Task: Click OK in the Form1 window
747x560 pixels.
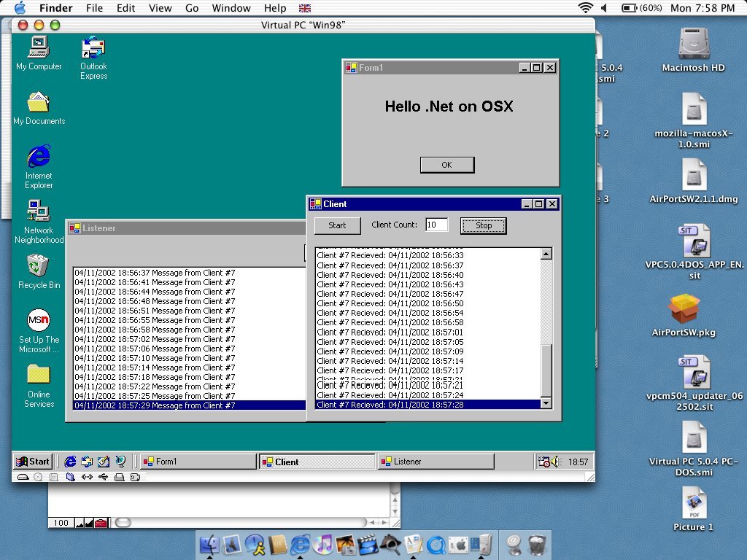Action: (x=447, y=165)
